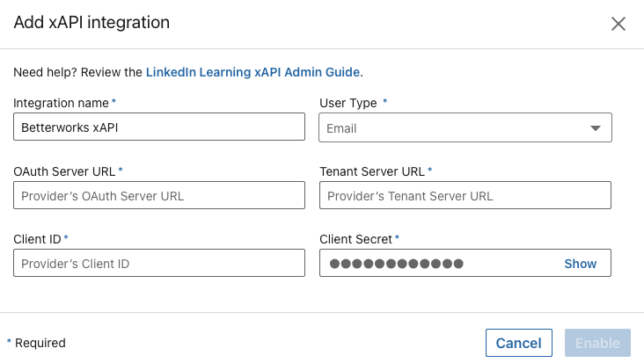Click the 'User Type' label

click(348, 103)
